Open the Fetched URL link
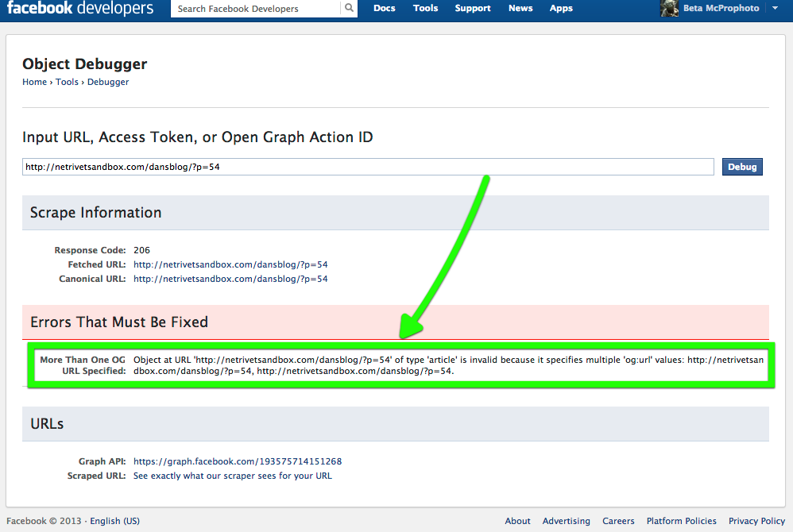Image resolution: width=793 pixels, height=532 pixels. pos(230,264)
